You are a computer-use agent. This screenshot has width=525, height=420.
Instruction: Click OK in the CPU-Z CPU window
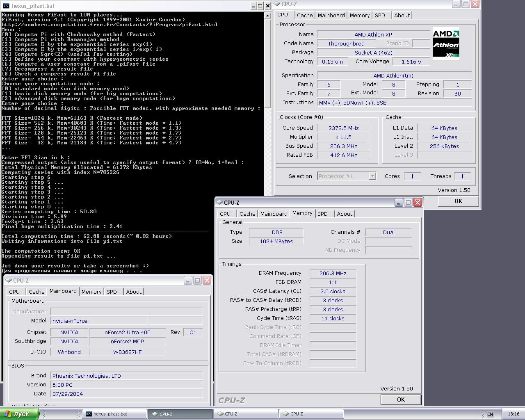[458, 201]
